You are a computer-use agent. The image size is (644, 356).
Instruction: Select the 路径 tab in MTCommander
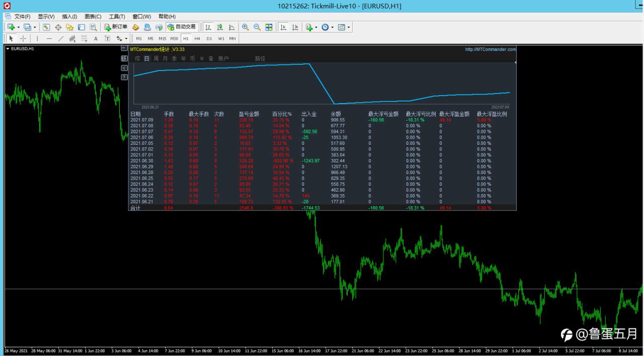click(x=260, y=59)
